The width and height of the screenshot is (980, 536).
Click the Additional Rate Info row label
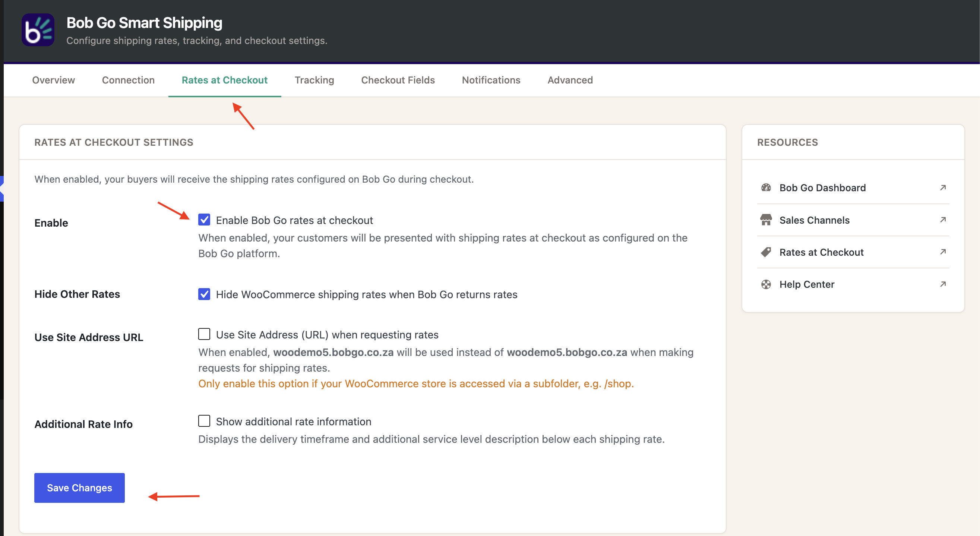pyautogui.click(x=84, y=424)
